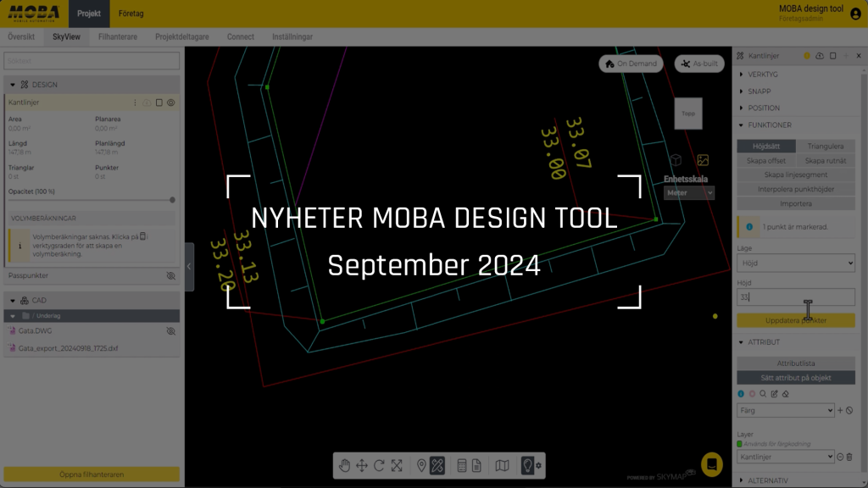
Task: Toggle the Kantlinjer layer square checkbox
Action: pyautogui.click(x=159, y=103)
